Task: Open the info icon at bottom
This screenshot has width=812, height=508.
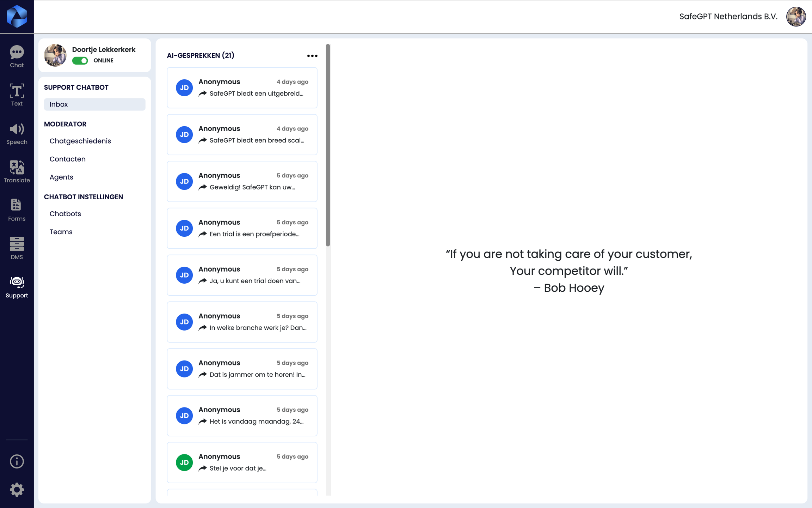Action: pyautogui.click(x=17, y=461)
